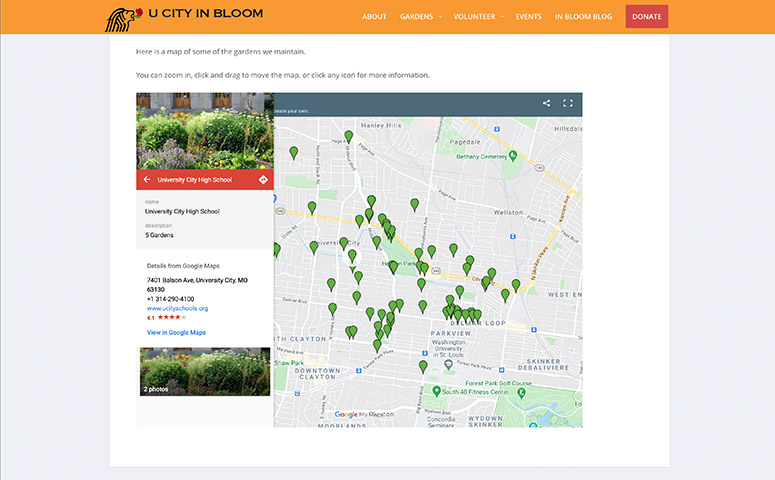Screen dimensions: 775x480
Task: Click the phone number +1 314-290-4100
Action: pyautogui.click(x=171, y=299)
